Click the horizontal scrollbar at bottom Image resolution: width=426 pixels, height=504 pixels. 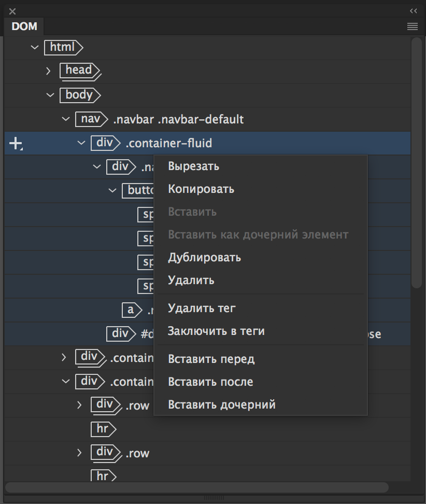tap(197, 487)
